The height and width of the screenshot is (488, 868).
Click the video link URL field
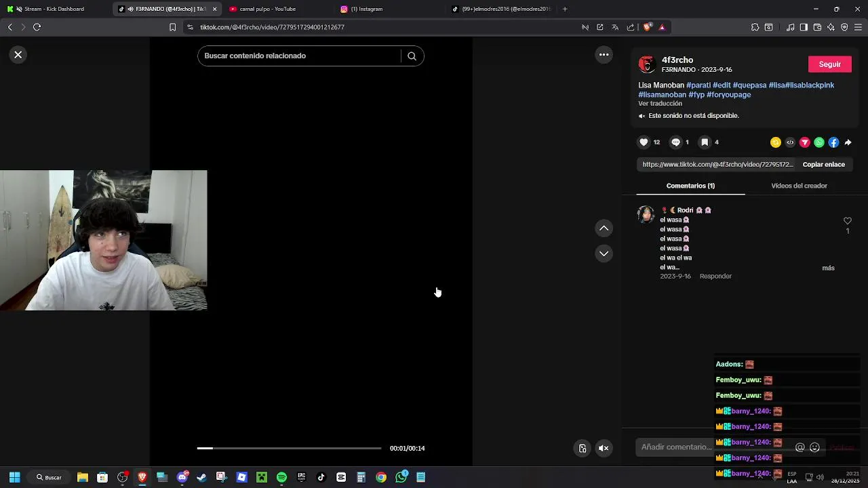pos(717,165)
